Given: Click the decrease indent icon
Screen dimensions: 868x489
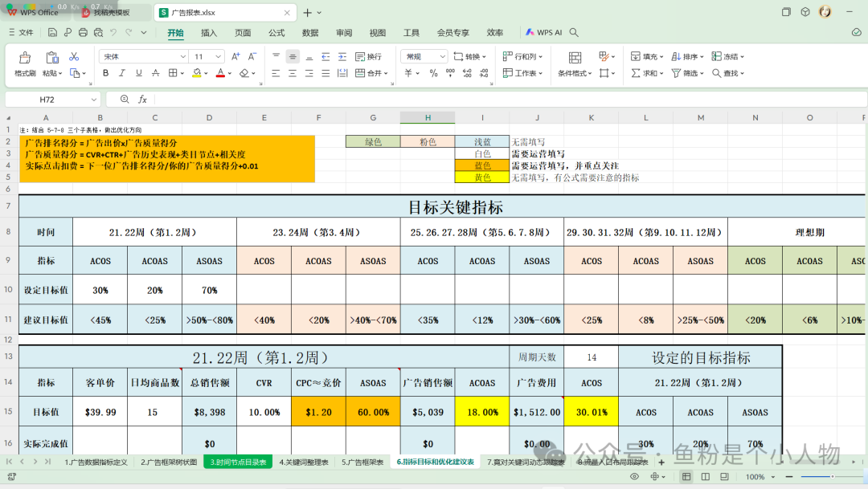Looking at the screenshot, I should (x=325, y=56).
